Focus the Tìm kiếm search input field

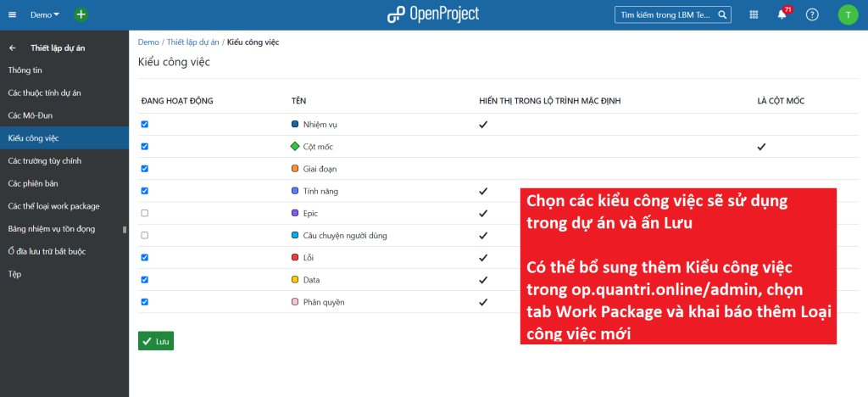[x=665, y=14]
